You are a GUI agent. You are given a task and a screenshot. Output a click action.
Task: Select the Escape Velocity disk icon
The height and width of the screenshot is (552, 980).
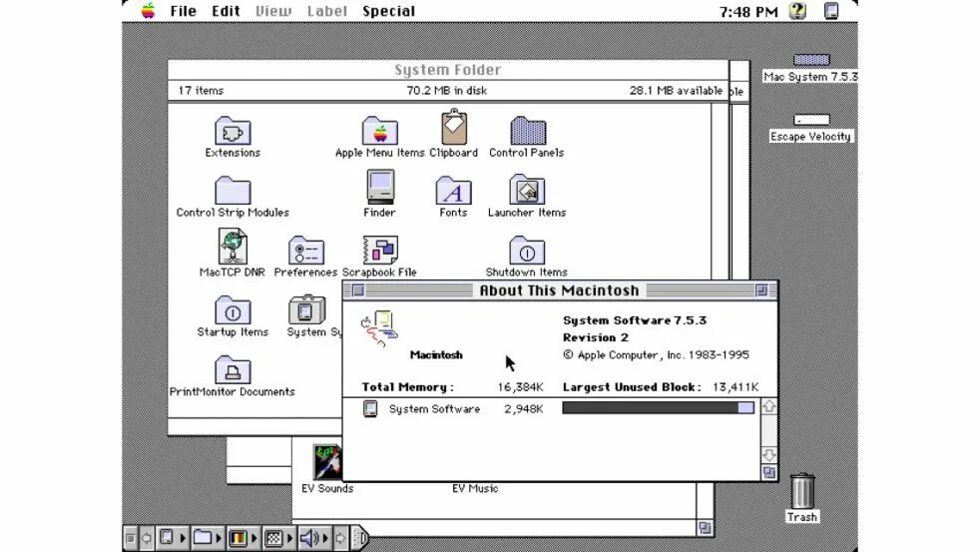(x=811, y=120)
